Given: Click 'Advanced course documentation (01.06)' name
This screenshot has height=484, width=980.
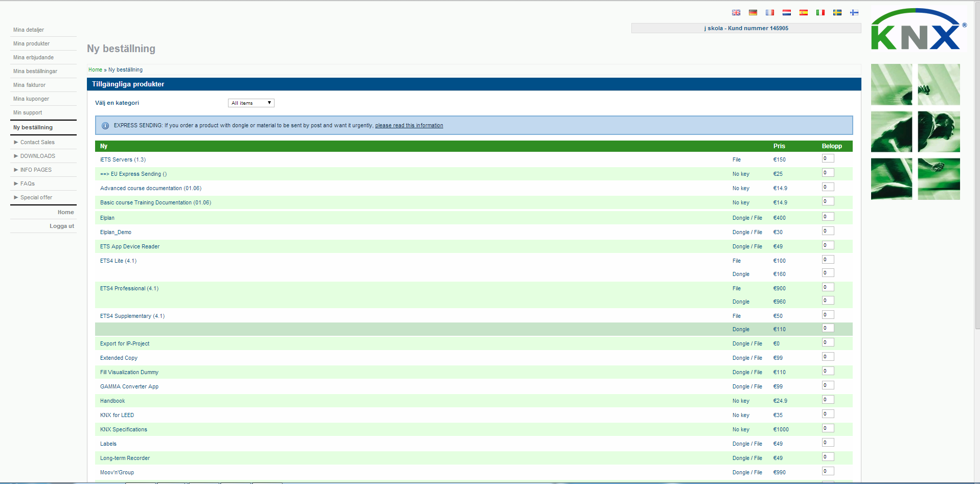Looking at the screenshot, I should coord(151,189).
